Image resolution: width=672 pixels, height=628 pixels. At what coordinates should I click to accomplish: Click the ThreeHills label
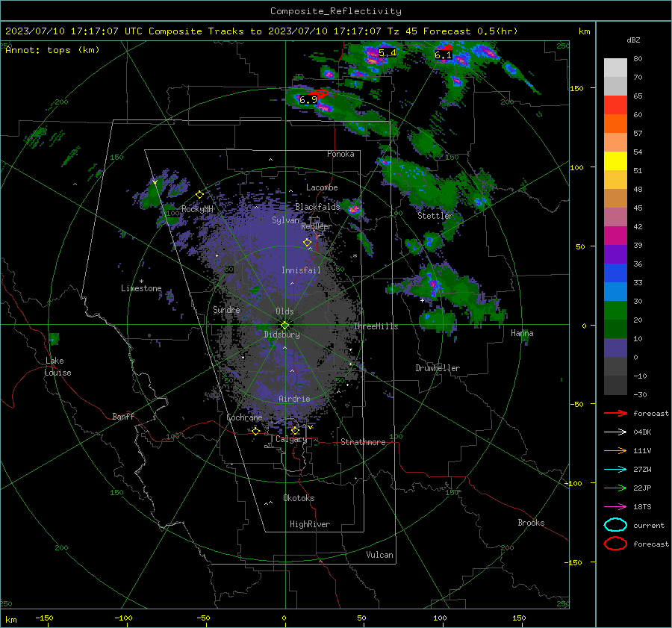[376, 326]
